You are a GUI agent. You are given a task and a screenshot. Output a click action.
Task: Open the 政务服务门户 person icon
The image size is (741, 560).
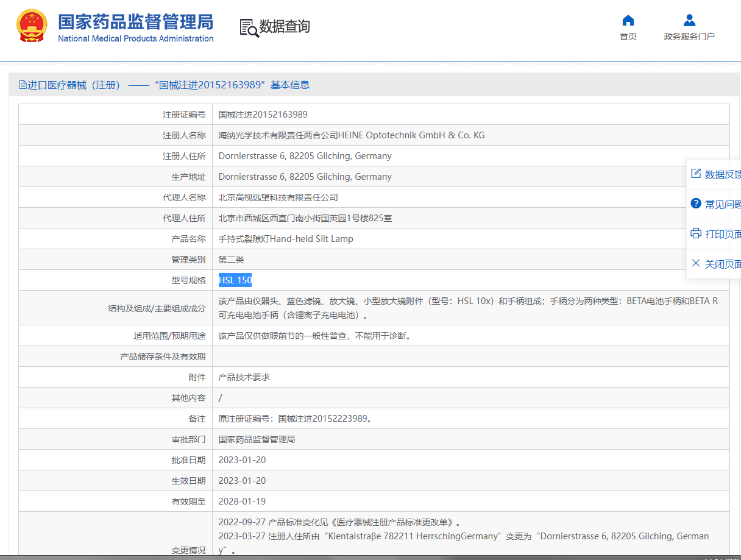click(x=689, y=20)
